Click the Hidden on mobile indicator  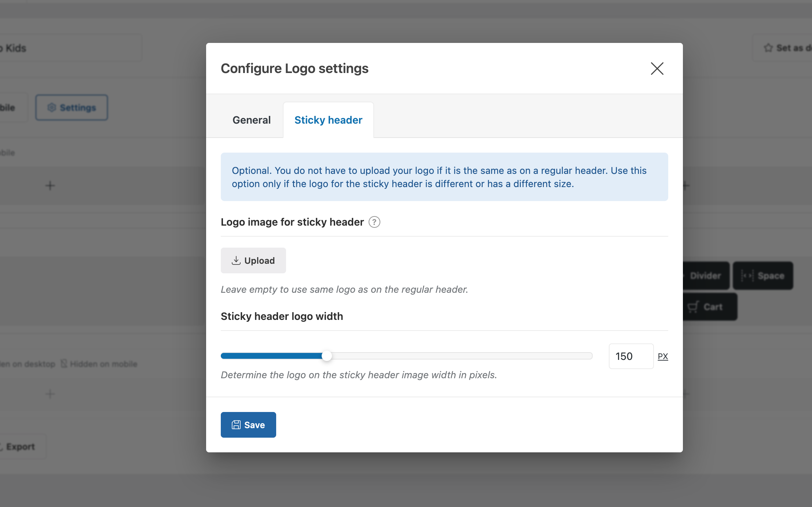(x=99, y=364)
